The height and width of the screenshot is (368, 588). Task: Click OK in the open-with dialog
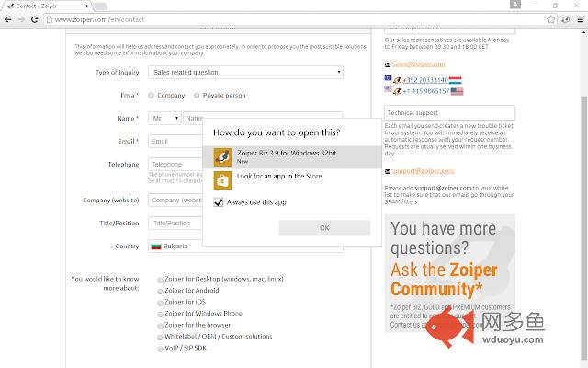click(324, 228)
